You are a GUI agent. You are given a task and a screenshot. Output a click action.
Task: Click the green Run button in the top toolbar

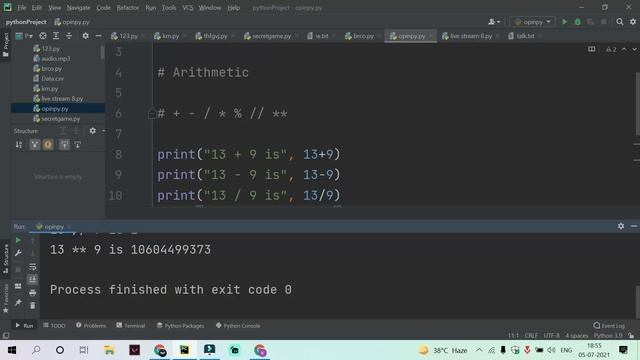point(564,22)
